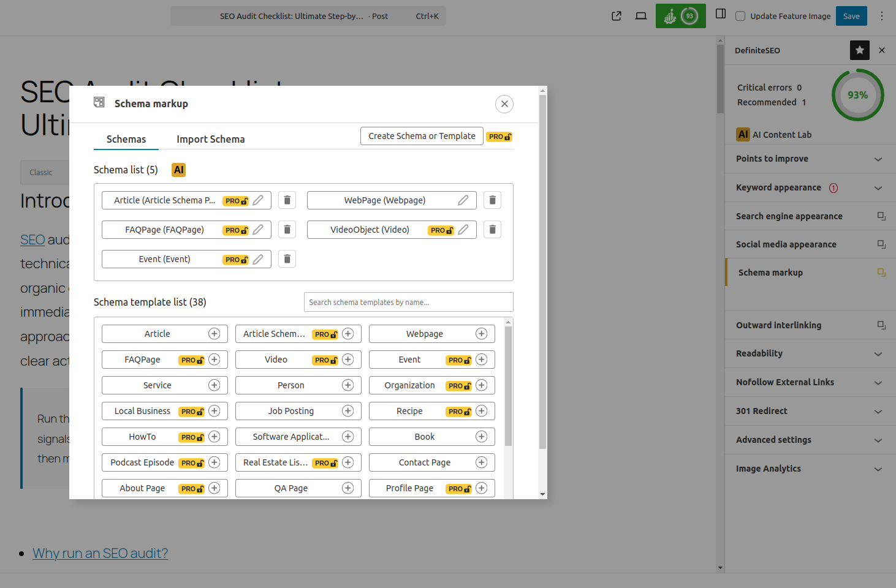The height and width of the screenshot is (588, 896).
Task: Click Create Schema or Template button
Action: [422, 136]
